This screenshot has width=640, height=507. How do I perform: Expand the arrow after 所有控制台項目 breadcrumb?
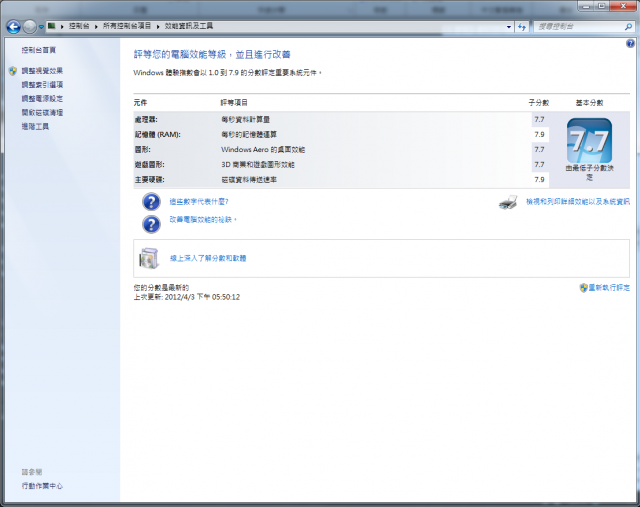[x=158, y=27]
